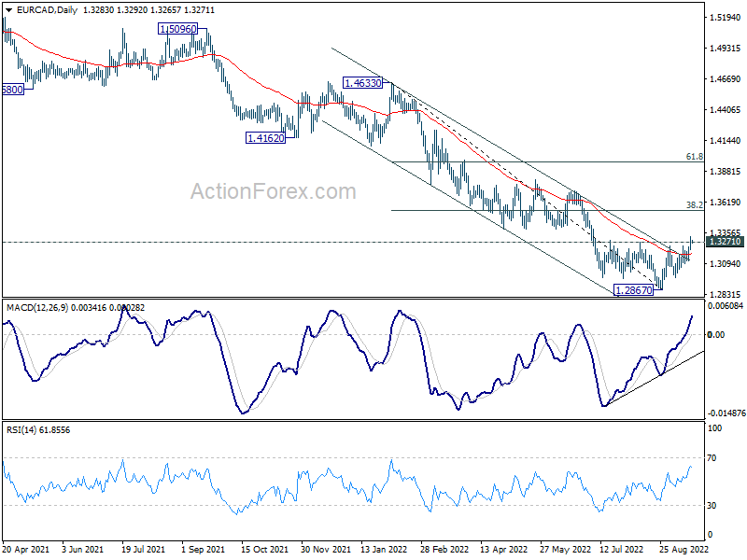The width and height of the screenshot is (747, 560).
Task: Click the 25 Aug 2022 date label
Action: (x=684, y=550)
